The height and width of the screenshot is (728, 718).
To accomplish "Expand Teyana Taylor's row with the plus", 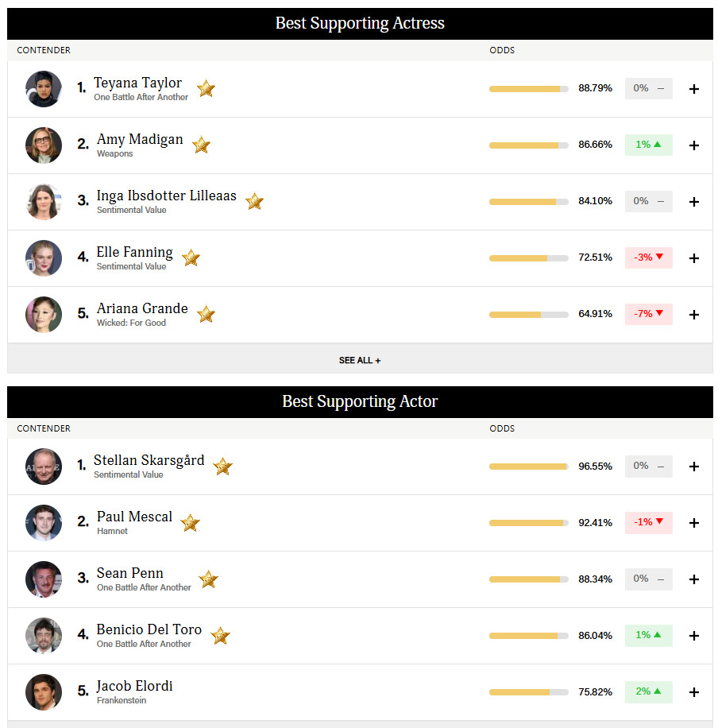I will 693,89.
